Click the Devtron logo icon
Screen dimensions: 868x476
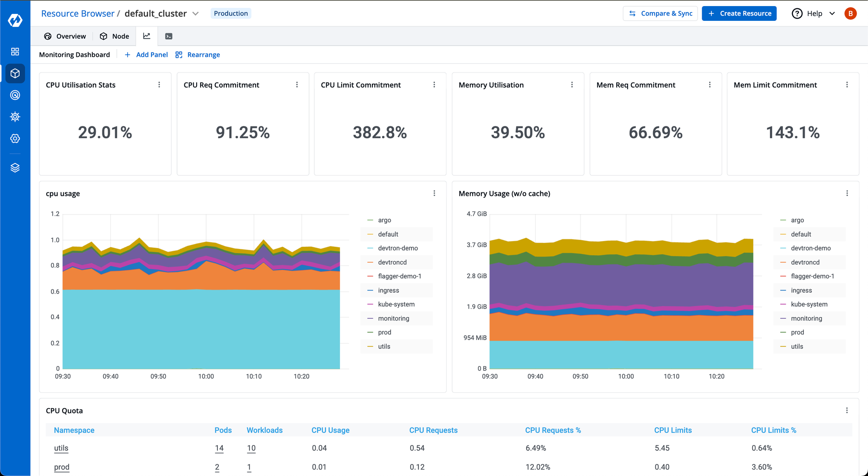[x=15, y=20]
